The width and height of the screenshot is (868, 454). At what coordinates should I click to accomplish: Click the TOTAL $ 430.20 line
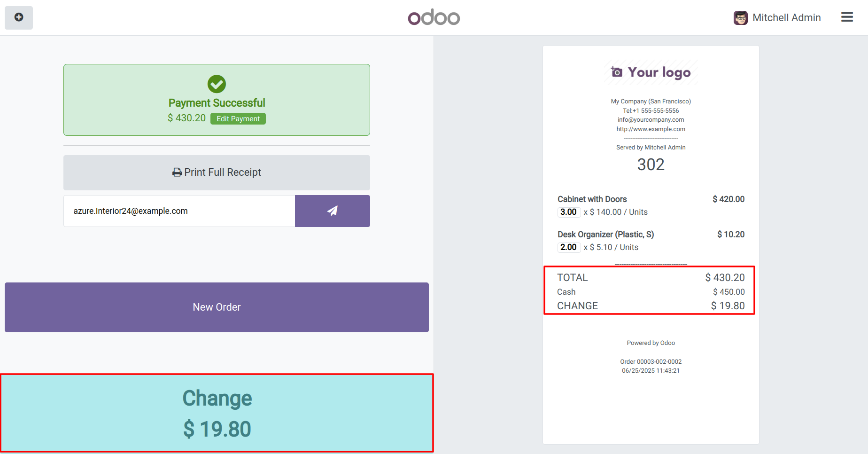point(651,278)
